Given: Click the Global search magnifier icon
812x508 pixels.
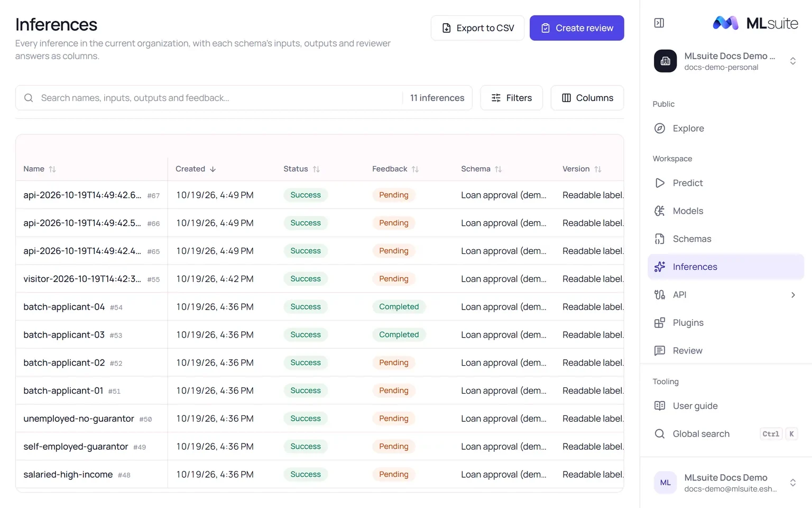Looking at the screenshot, I should (x=659, y=434).
